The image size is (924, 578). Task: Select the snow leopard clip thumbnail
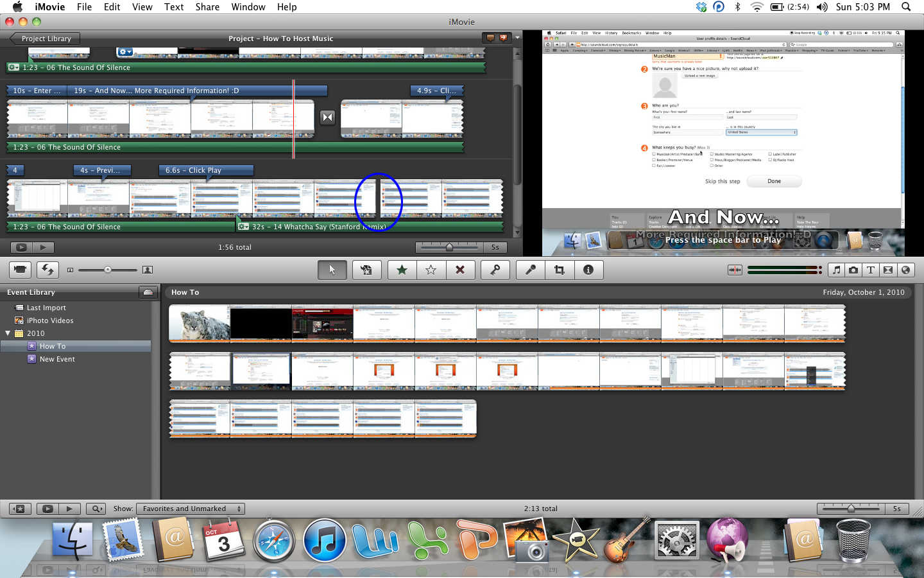[200, 323]
